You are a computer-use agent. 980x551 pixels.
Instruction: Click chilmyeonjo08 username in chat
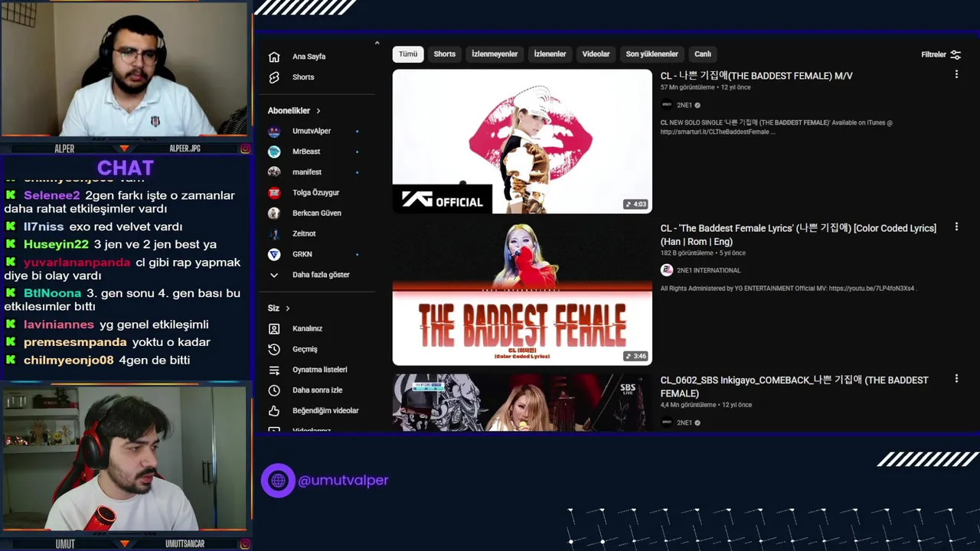69,360
